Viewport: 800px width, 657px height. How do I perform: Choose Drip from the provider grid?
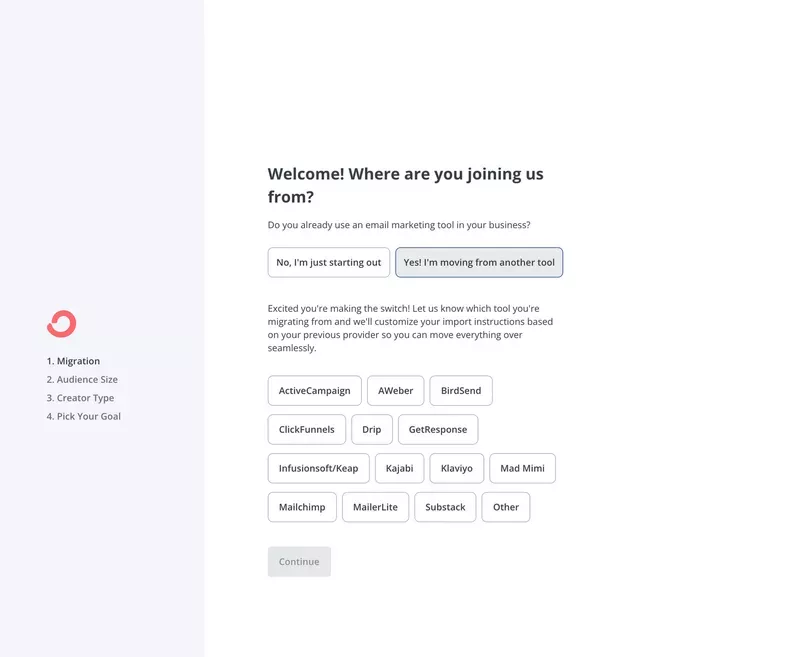tap(371, 429)
